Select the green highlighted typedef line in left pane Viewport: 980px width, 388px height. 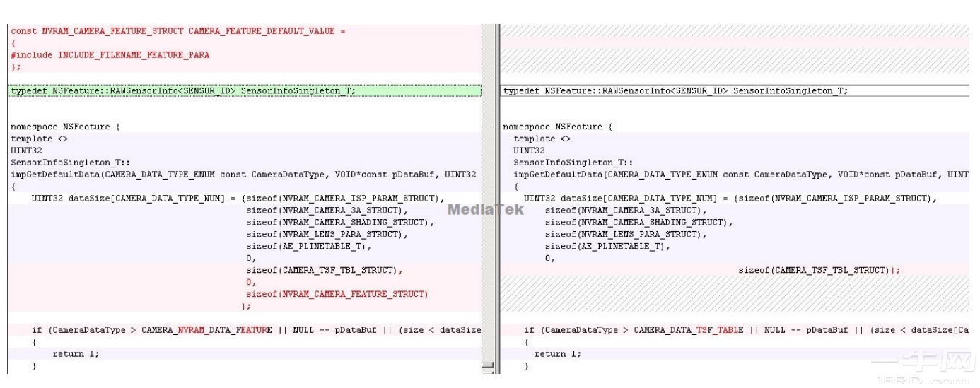[x=182, y=91]
